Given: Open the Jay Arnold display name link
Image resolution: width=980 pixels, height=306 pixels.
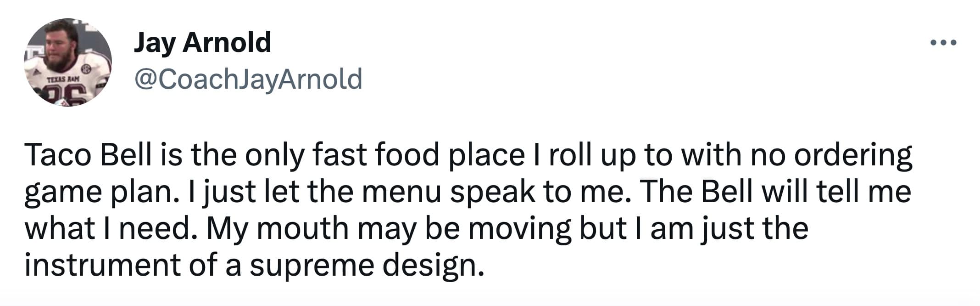Looking at the screenshot, I should pyautogui.click(x=202, y=42).
